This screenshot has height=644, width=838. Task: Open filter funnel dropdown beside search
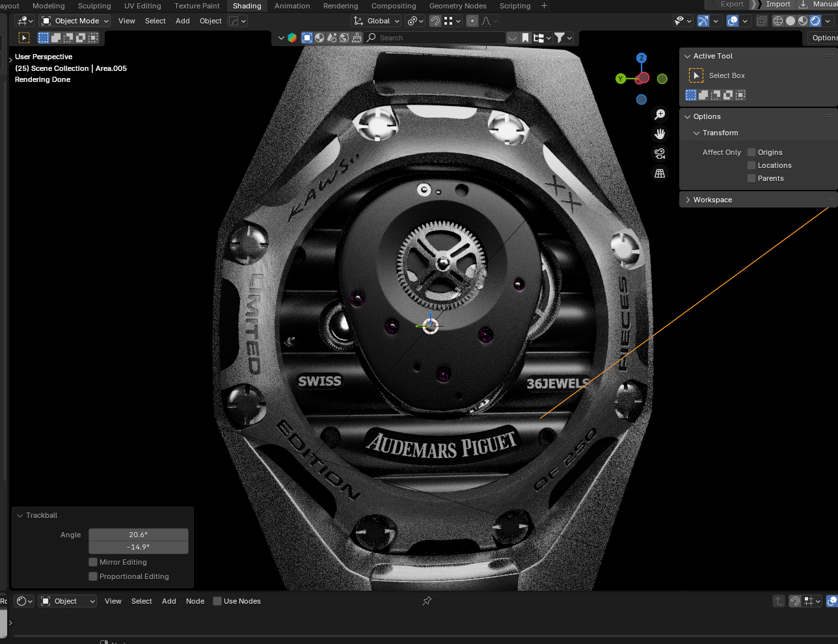tap(563, 38)
